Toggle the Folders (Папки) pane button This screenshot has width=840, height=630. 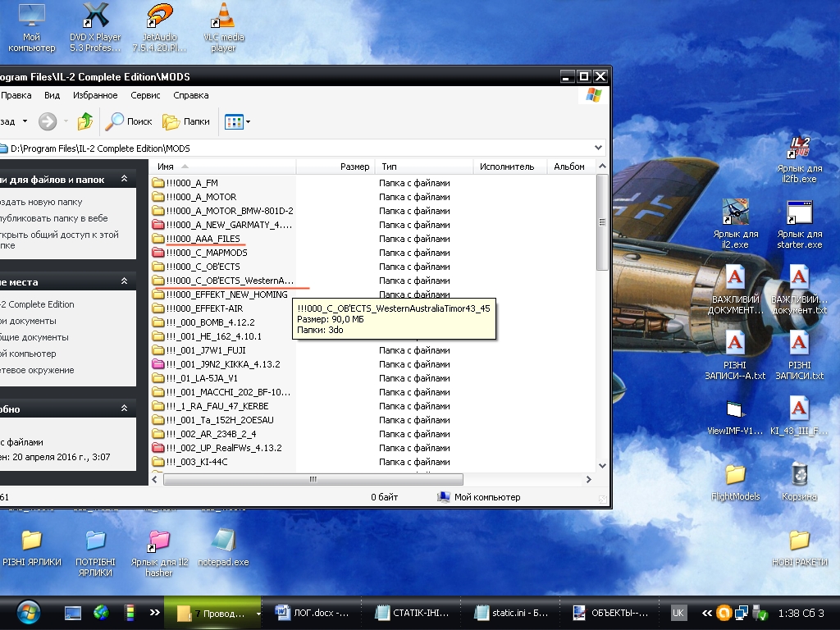(186, 121)
